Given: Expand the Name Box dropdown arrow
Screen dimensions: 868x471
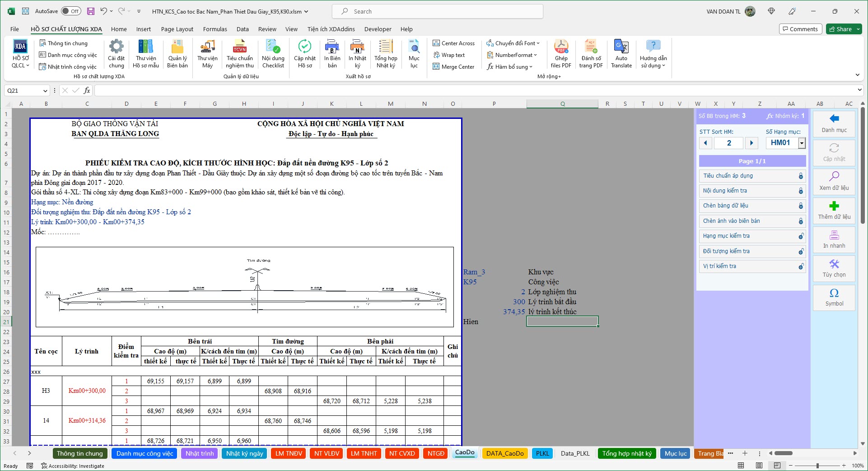Looking at the screenshot, I should coord(45,91).
